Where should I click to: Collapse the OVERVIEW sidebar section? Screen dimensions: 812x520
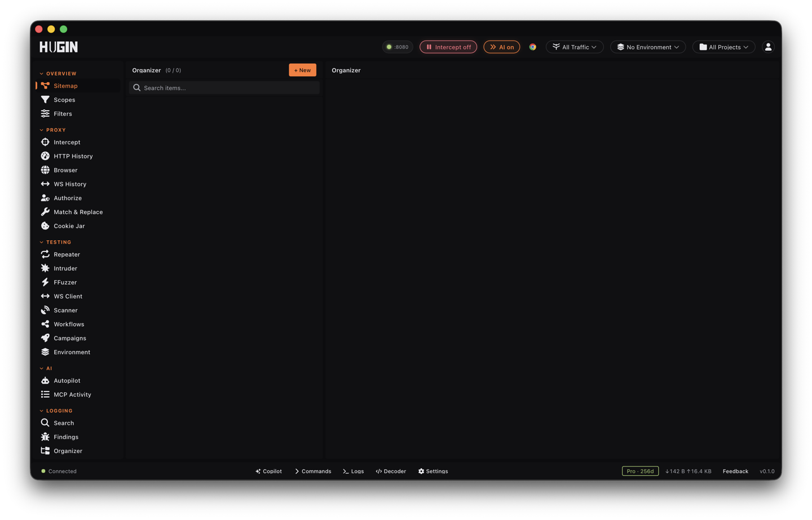coord(58,73)
